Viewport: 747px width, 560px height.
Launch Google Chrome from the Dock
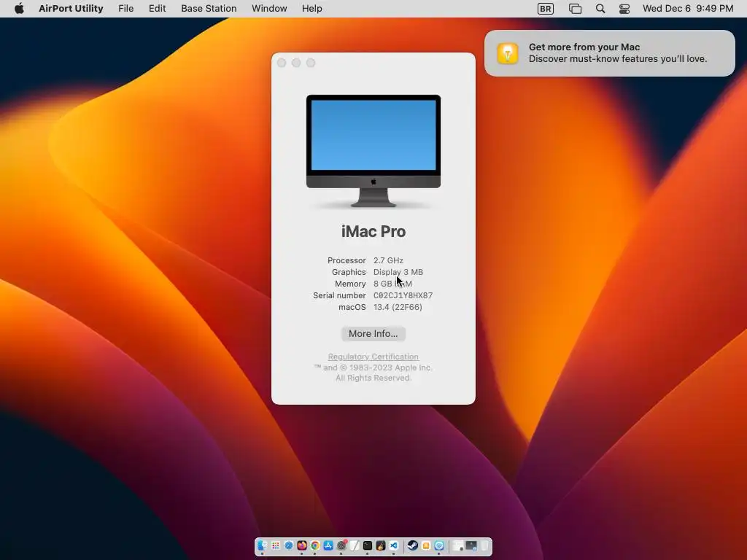[315, 545]
